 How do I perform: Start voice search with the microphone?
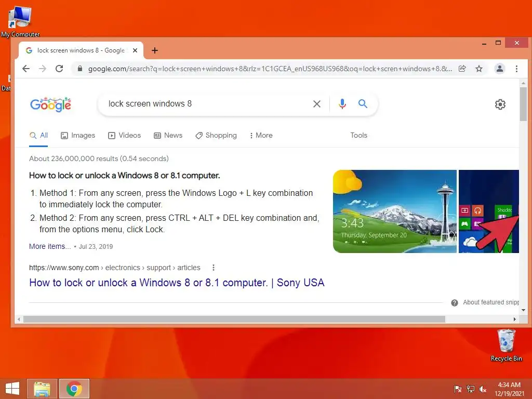(342, 104)
